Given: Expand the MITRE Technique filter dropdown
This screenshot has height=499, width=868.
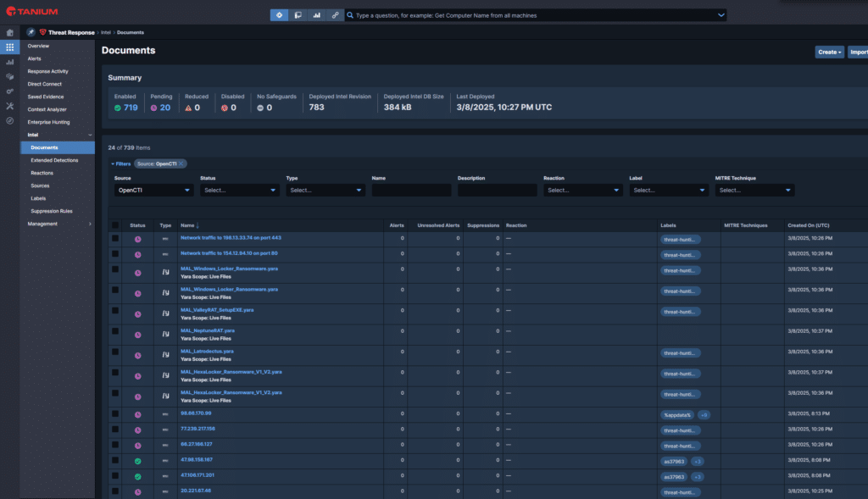Looking at the screenshot, I should (754, 191).
